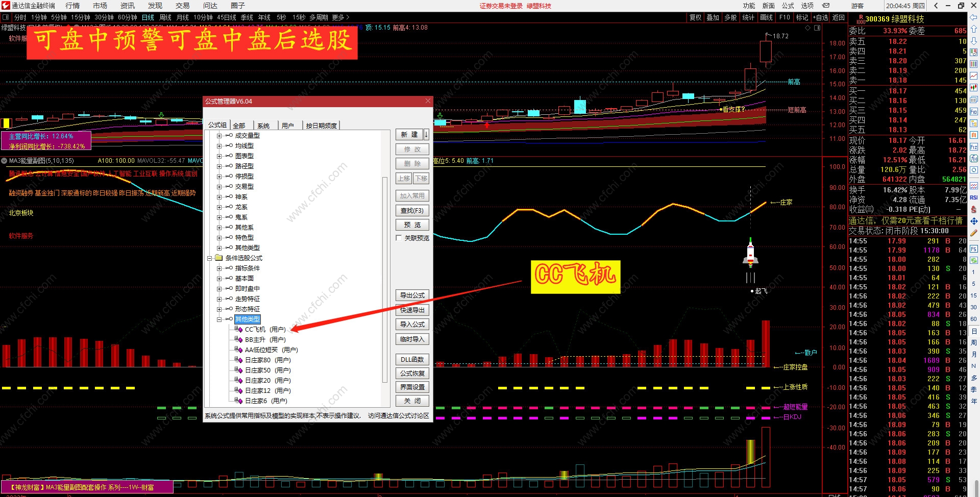Viewport: 980px width, 497px height.
Task: Select the CC飞机 (用户) formula
Action: pyautogui.click(x=265, y=330)
